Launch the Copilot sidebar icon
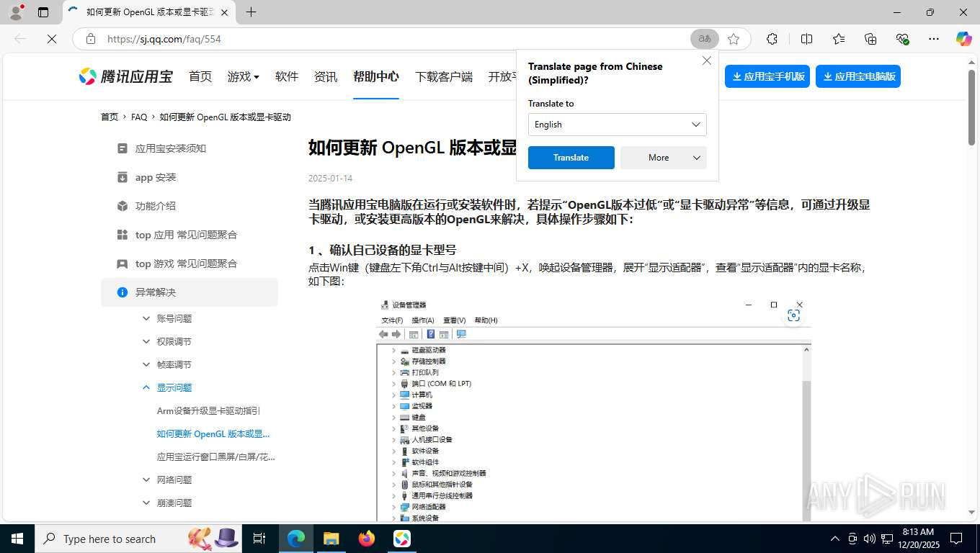The width and height of the screenshot is (980, 553). point(964,39)
